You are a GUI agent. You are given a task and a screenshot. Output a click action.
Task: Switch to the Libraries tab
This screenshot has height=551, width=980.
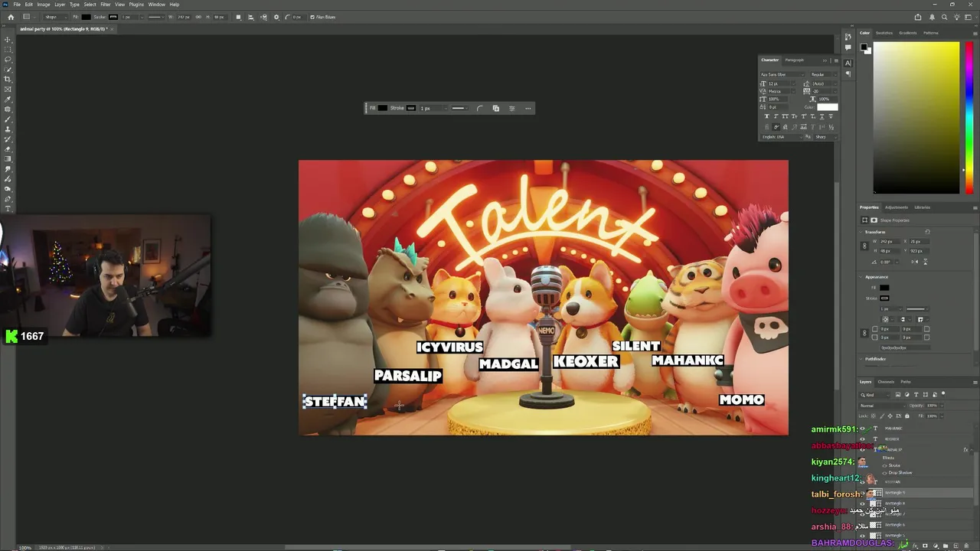[923, 207]
